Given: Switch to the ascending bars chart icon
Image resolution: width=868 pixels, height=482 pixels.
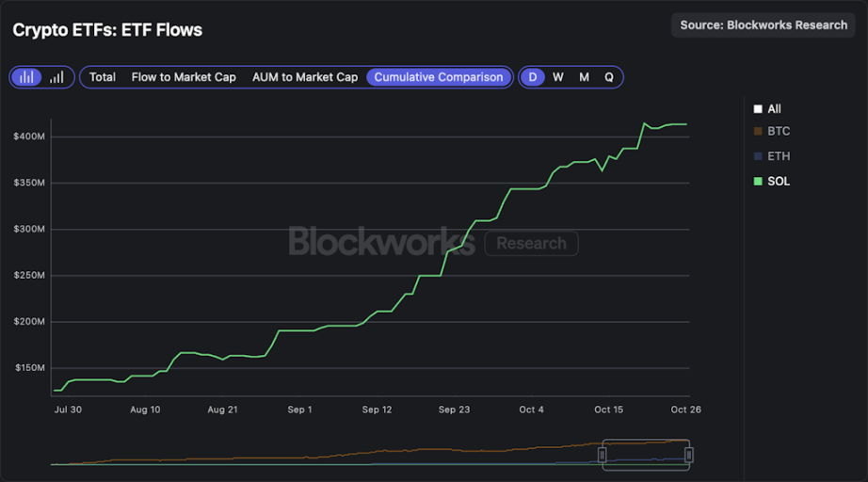Looking at the screenshot, I should point(56,77).
